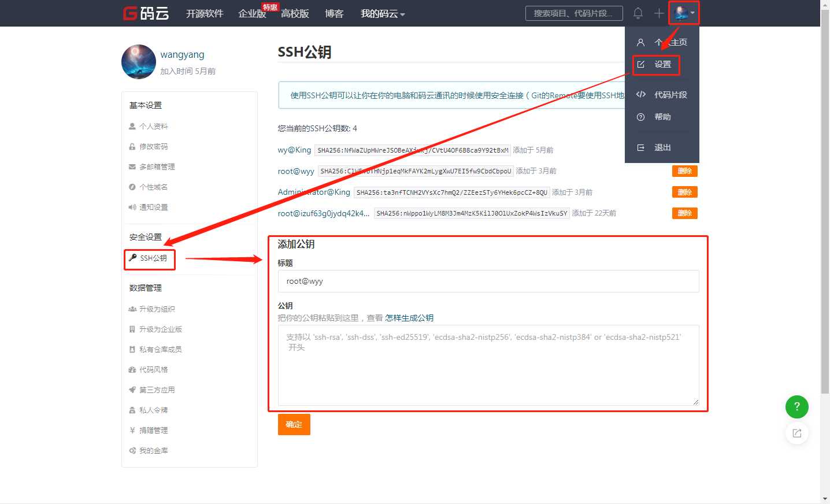
Task: Focus the 标题 field containing root@wyy
Action: coord(488,281)
